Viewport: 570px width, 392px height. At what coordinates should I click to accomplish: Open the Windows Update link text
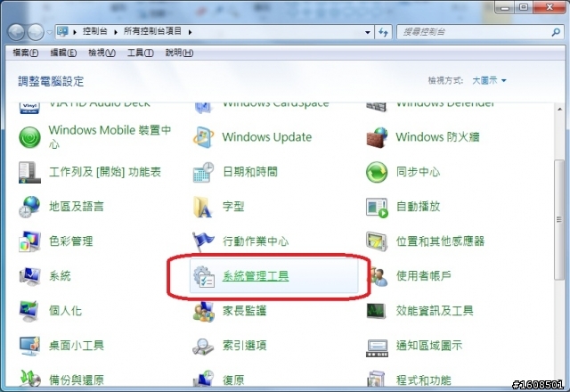[x=267, y=137]
